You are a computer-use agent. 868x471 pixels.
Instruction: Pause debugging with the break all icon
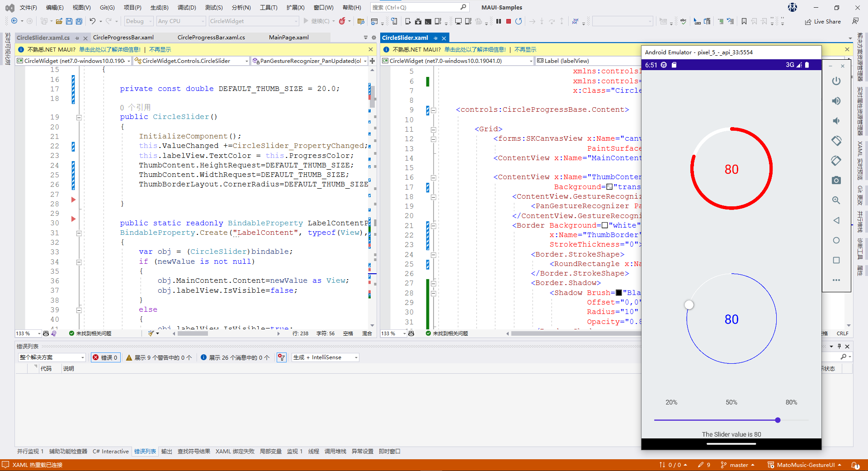(499, 21)
